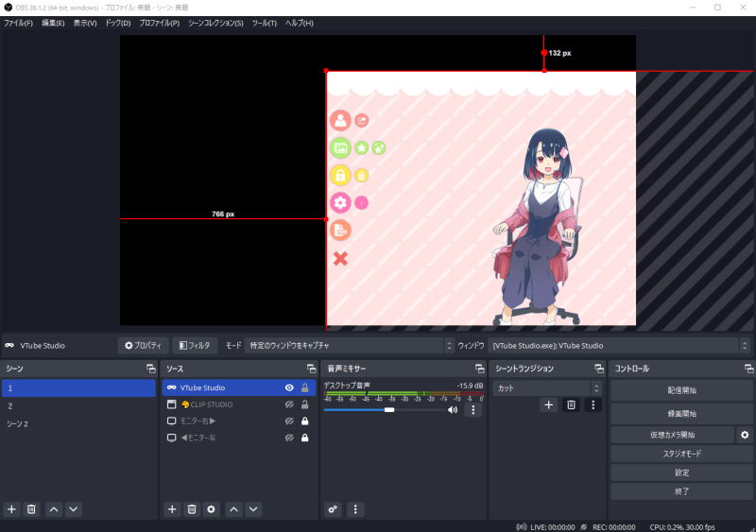
Task: Select モニター右 source row
Action: pyautogui.click(x=239, y=421)
